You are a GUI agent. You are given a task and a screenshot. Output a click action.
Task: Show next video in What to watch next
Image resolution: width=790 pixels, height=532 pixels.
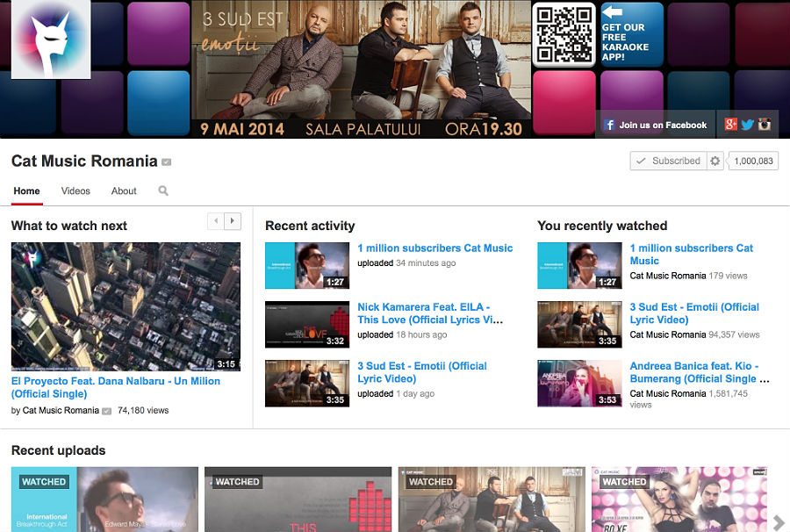[233, 220]
